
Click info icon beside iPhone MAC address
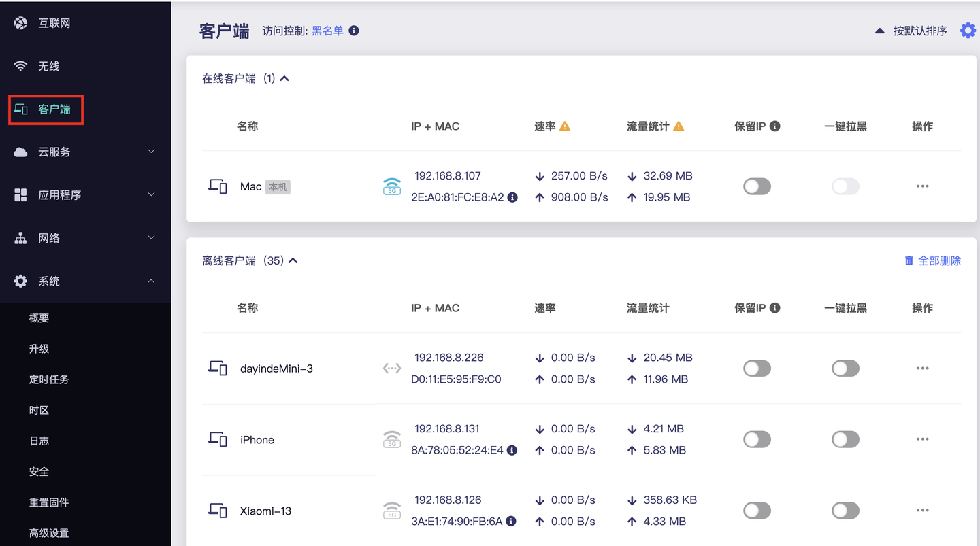tap(512, 450)
